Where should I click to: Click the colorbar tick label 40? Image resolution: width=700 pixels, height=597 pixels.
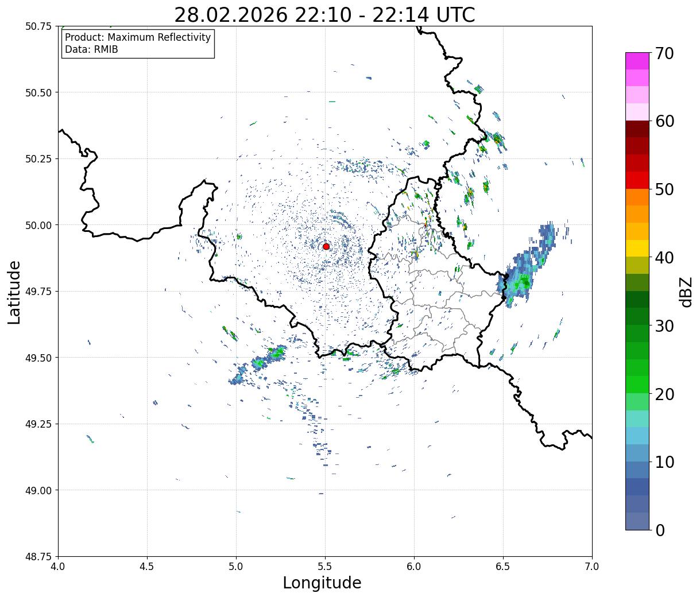pos(664,257)
